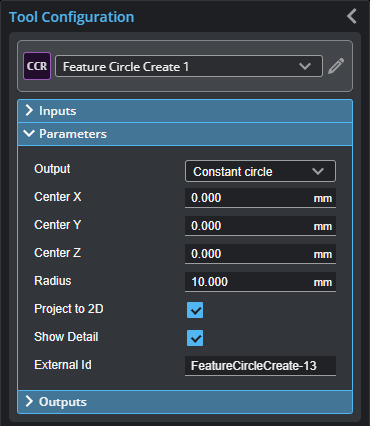
Task: Click the Parameters section chevron icon
Action: pos(29,134)
